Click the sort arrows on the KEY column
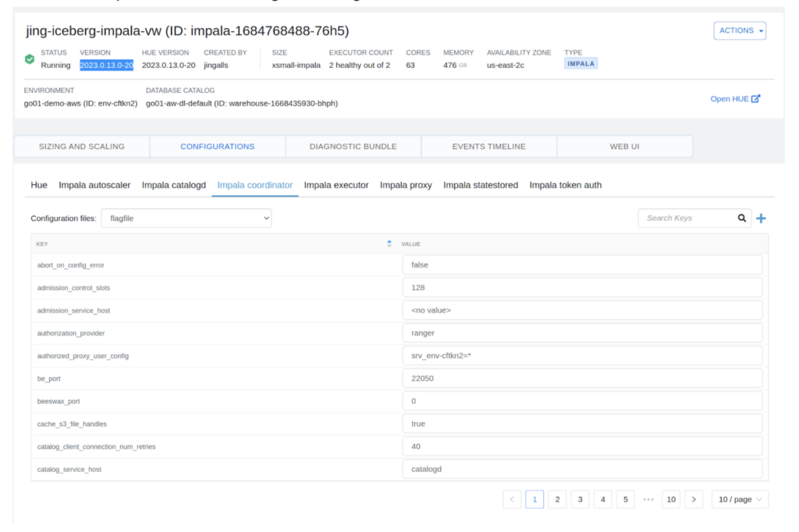799x532 pixels. click(389, 243)
